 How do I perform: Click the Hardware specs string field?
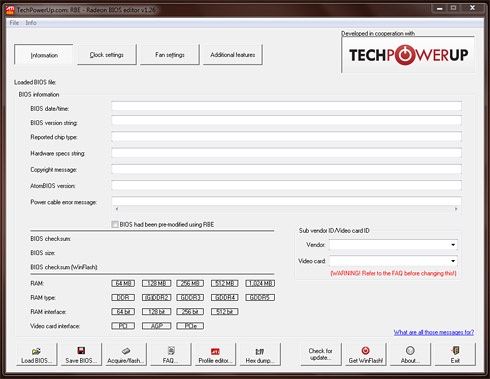coord(287,153)
